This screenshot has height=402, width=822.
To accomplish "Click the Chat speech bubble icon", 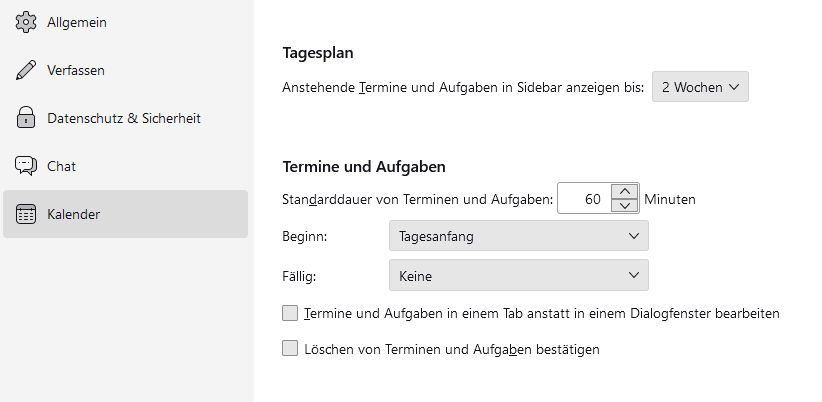I will (x=26, y=166).
